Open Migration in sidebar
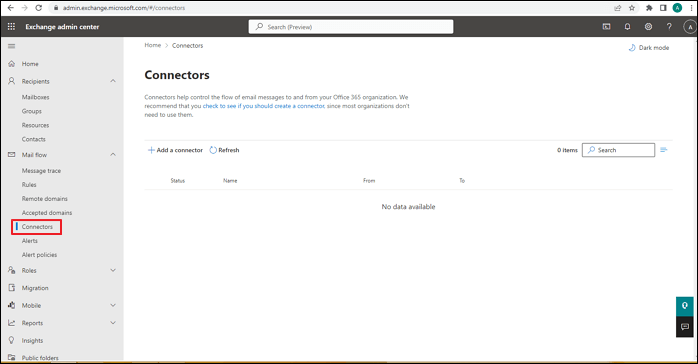This screenshot has height=364, width=698. 35,288
